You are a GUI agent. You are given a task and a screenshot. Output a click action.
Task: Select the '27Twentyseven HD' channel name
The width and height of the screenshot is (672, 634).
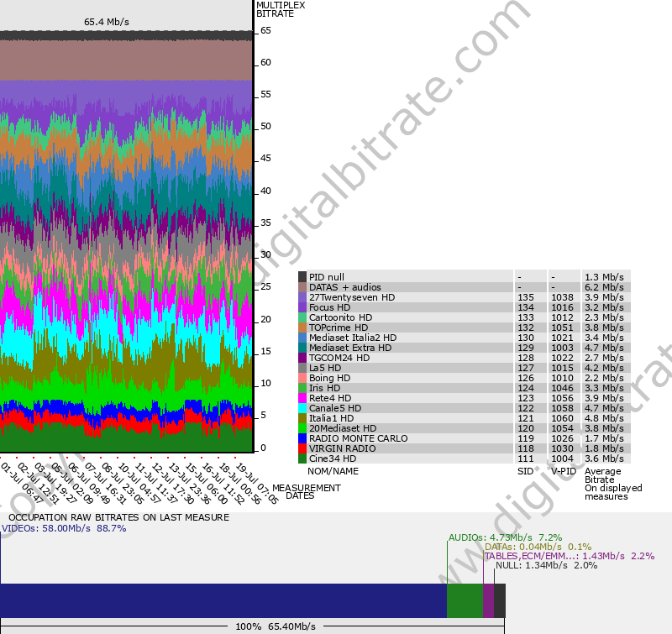pos(352,297)
